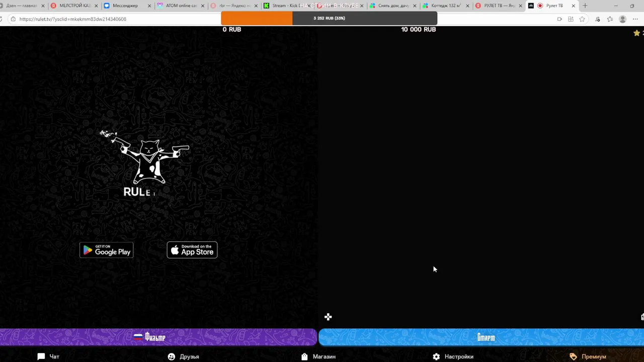Open the Premium (Премиум) section
This screenshot has width=644, height=362.
(x=588, y=356)
